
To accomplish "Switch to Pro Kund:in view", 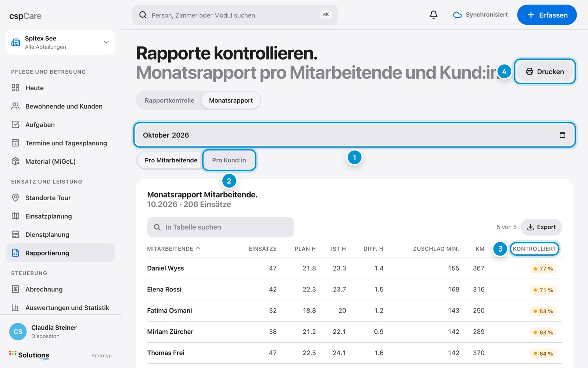I will coord(229,160).
